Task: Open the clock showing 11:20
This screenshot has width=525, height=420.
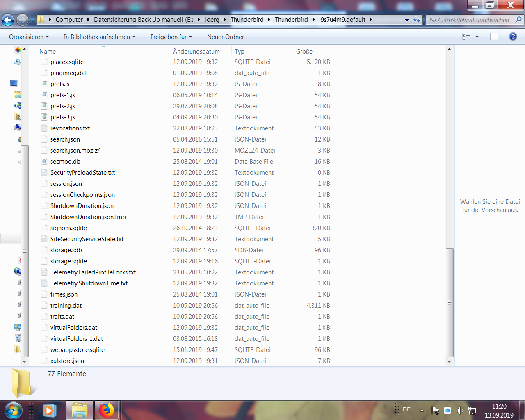Action: 499,411
